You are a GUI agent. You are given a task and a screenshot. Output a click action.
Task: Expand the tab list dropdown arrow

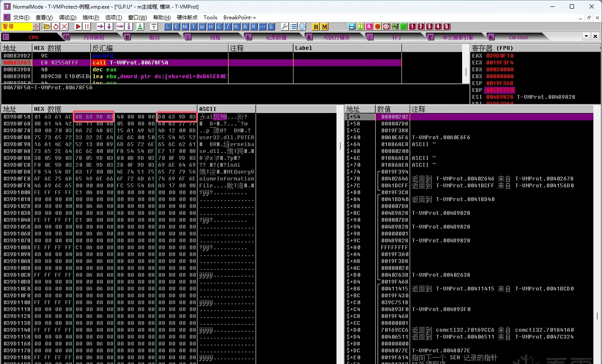click(x=586, y=37)
